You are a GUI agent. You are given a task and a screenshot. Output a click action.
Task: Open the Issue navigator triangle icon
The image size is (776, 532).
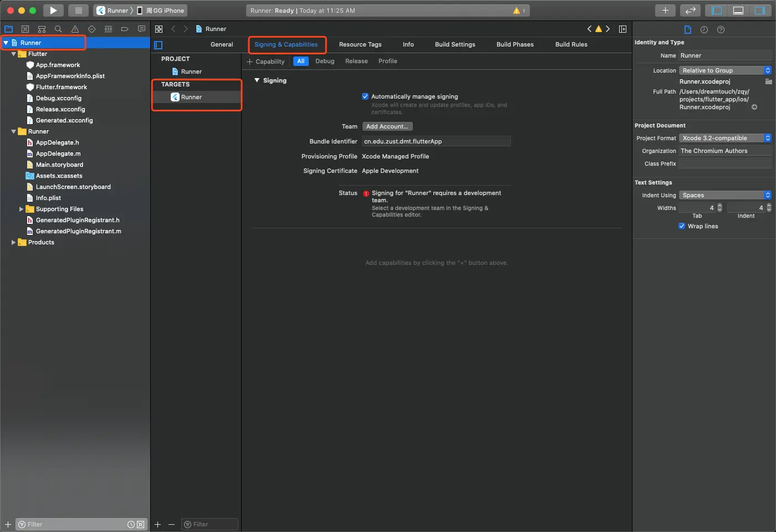(x=75, y=29)
